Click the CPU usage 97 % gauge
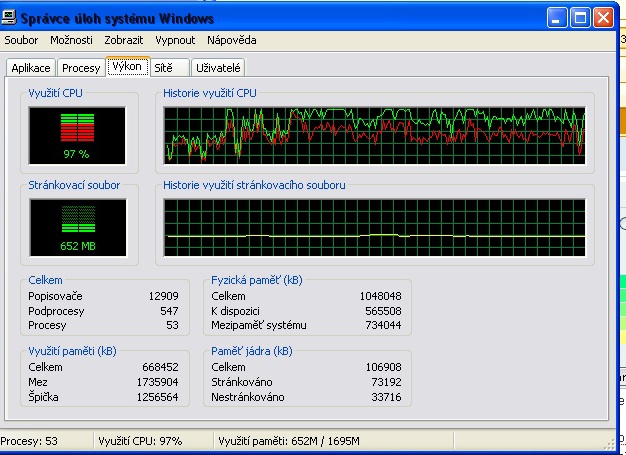The width and height of the screenshot is (626, 455). (x=77, y=136)
